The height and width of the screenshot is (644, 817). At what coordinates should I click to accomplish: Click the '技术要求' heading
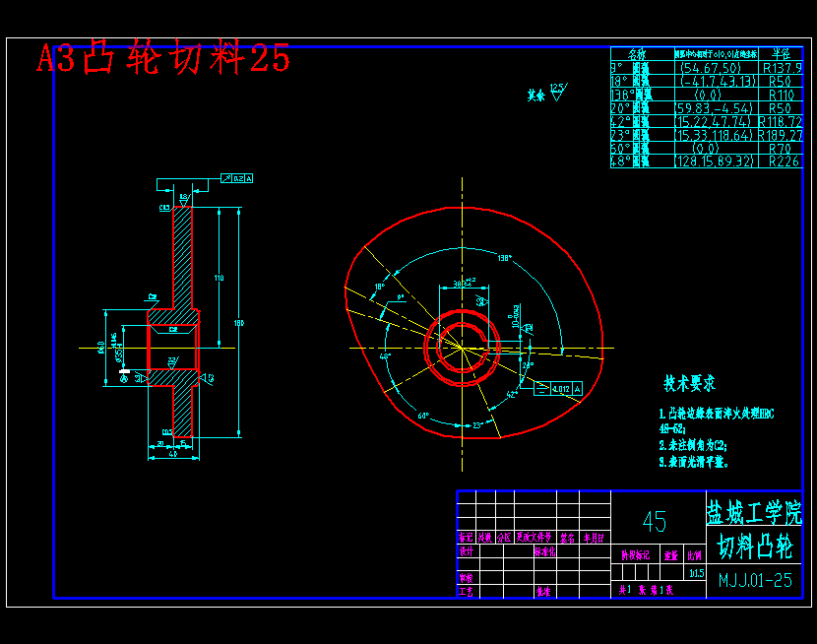689,383
